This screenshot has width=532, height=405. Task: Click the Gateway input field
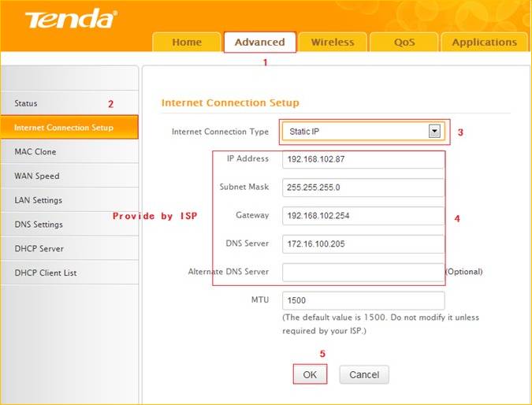point(363,216)
